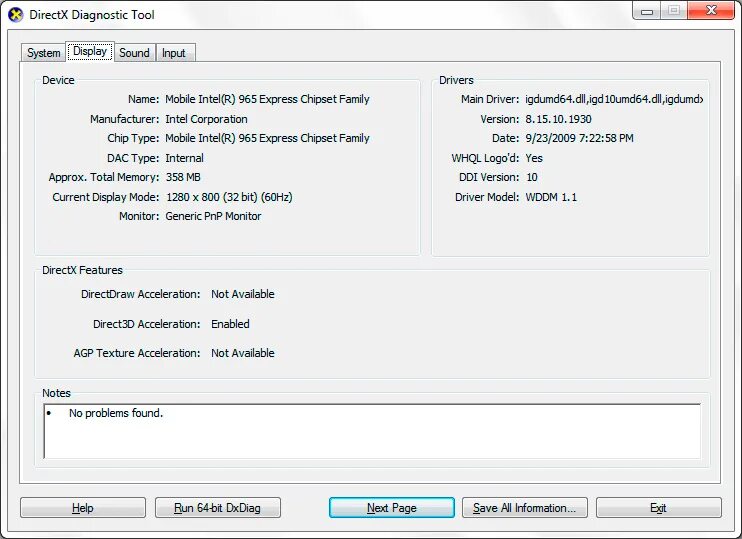Click display mode '1280 x 800 (32 bit) (60Hz)'

[x=230, y=197]
